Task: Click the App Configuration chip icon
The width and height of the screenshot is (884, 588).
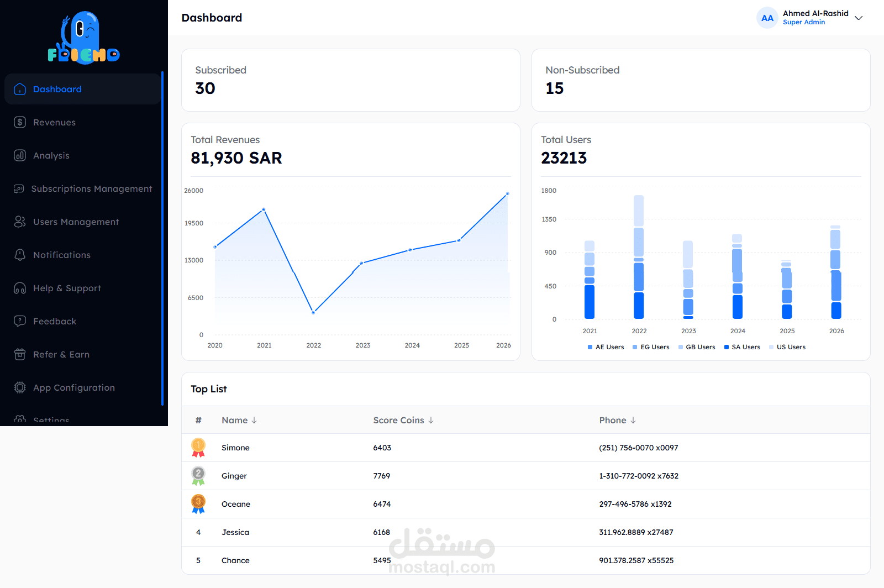Action: click(20, 387)
